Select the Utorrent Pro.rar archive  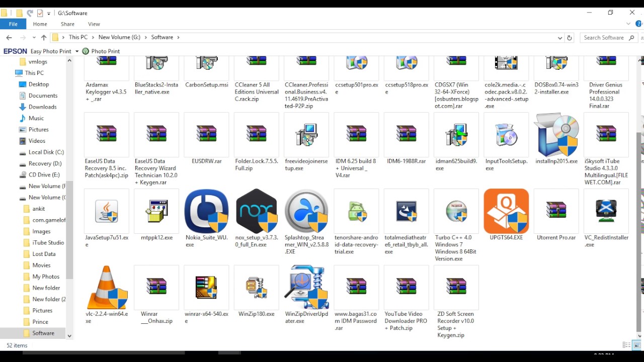(556, 210)
